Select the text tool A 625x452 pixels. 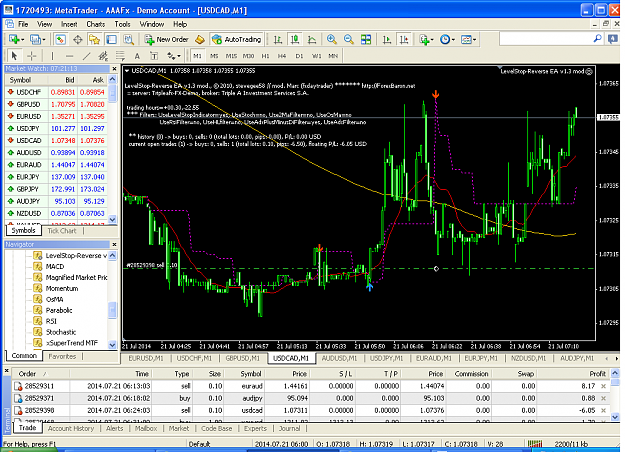click(137, 56)
